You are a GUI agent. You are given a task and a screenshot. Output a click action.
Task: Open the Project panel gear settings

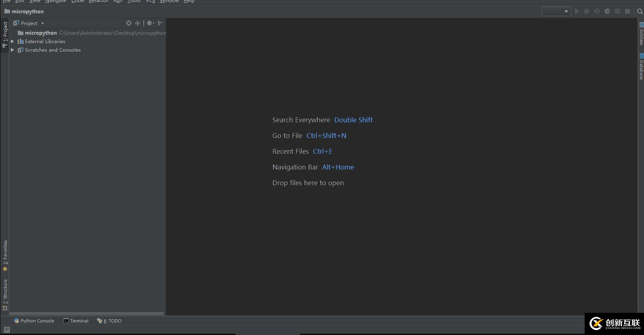pyautogui.click(x=150, y=23)
